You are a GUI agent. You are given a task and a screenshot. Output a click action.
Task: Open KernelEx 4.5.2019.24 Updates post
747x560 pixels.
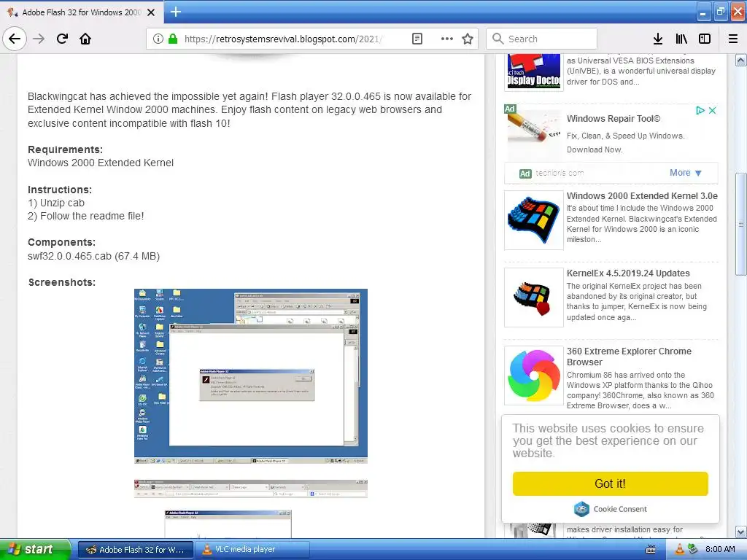pos(628,273)
